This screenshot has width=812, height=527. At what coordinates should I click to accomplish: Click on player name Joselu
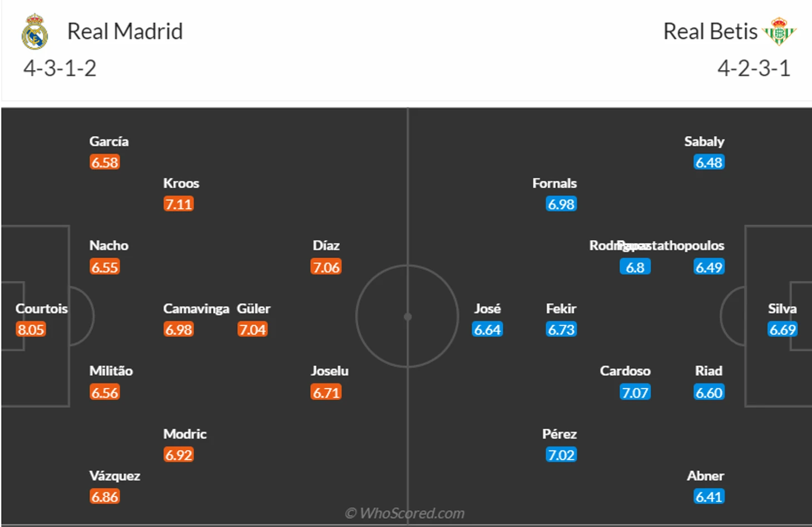click(x=330, y=371)
